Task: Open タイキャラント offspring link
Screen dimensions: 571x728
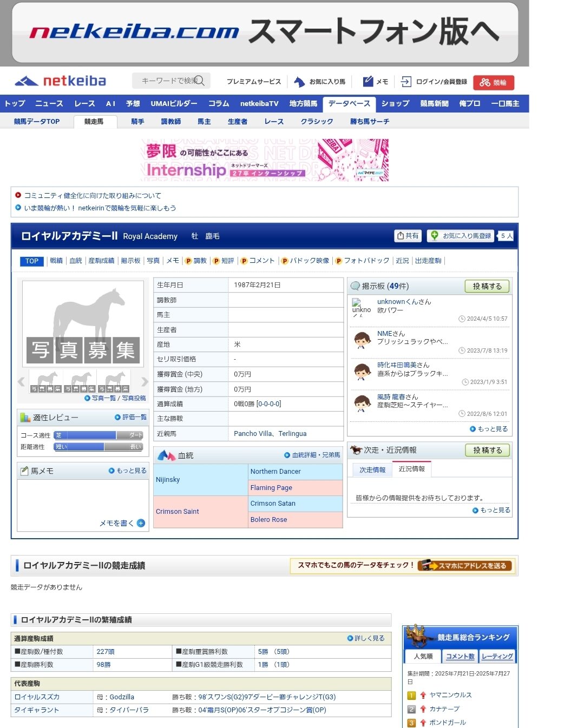Action: pyautogui.click(x=37, y=710)
